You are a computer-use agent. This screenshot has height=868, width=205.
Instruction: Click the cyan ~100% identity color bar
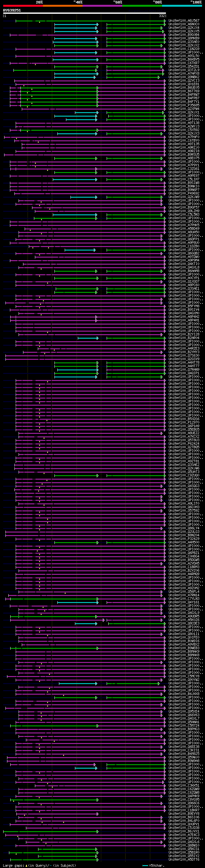(x=182, y=6)
